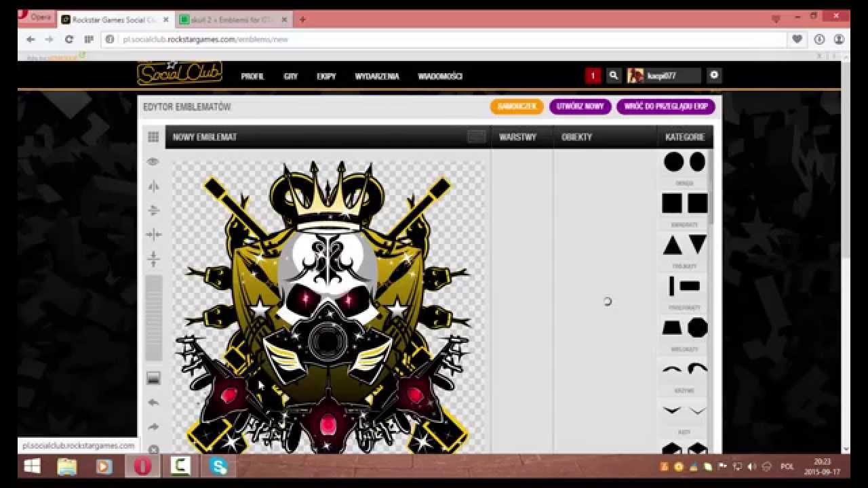Go back with browser back arrow
The height and width of the screenshot is (488, 868).
[31, 39]
